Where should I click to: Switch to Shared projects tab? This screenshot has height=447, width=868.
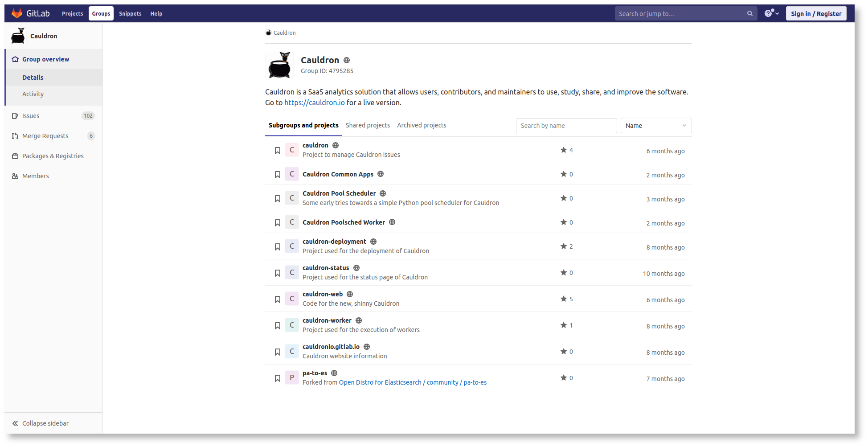coord(368,125)
